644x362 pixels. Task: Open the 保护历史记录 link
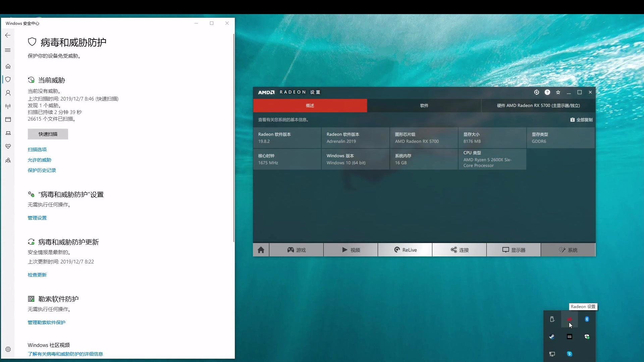(x=42, y=170)
